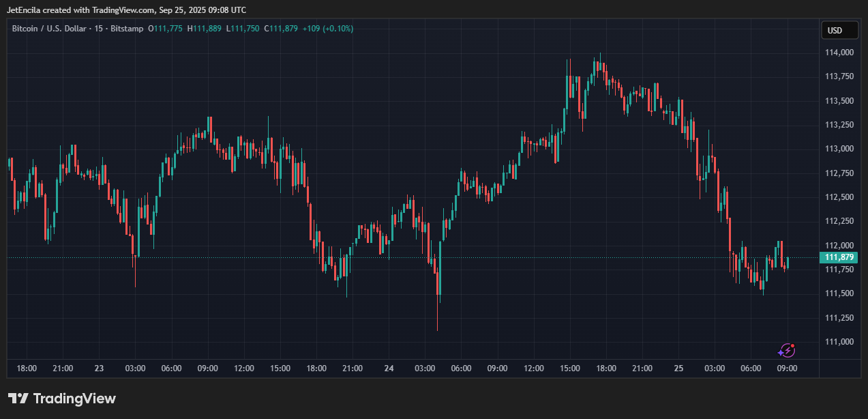Select the close value C111,879
The width and height of the screenshot is (868, 419).
(282, 29)
